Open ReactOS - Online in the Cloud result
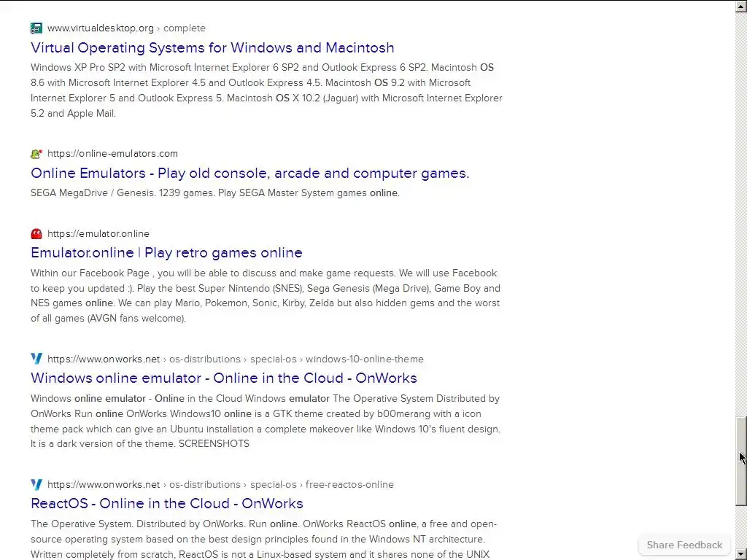The height and width of the screenshot is (560, 747). (x=167, y=503)
